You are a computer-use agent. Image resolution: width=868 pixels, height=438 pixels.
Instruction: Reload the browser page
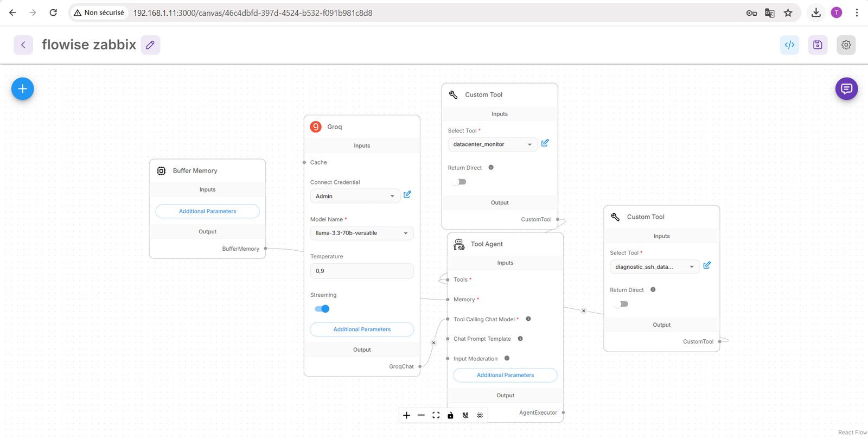coord(53,12)
